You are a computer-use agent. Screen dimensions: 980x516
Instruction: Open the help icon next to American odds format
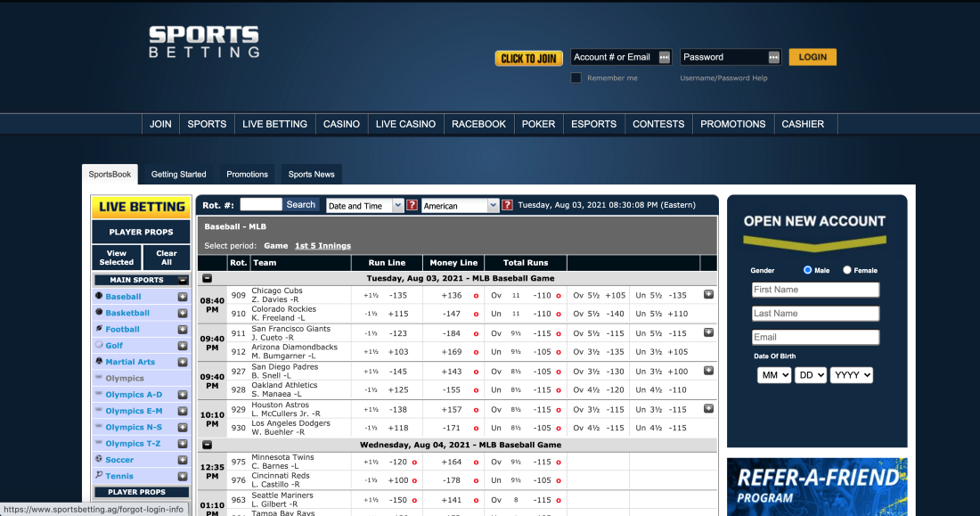(x=507, y=205)
